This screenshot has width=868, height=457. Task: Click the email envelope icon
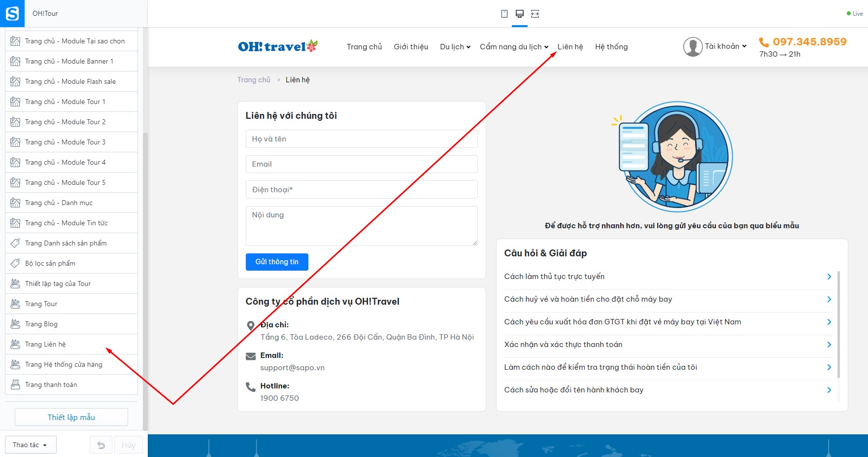pyautogui.click(x=251, y=356)
